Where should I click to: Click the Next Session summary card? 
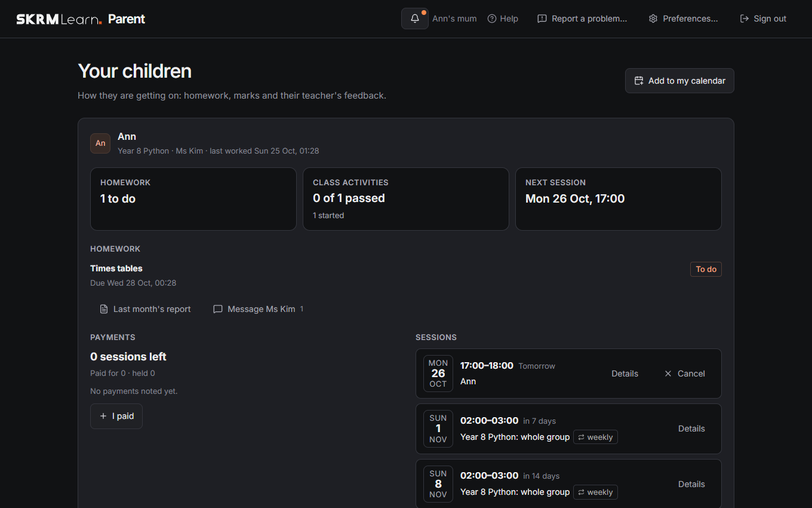click(619, 199)
